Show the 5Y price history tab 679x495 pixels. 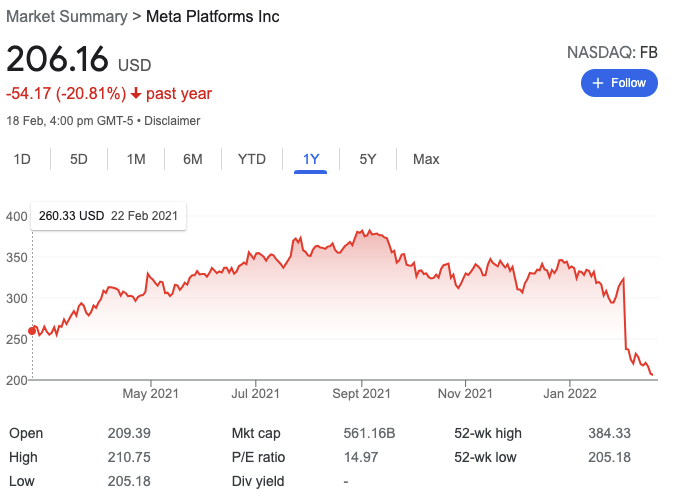point(368,159)
